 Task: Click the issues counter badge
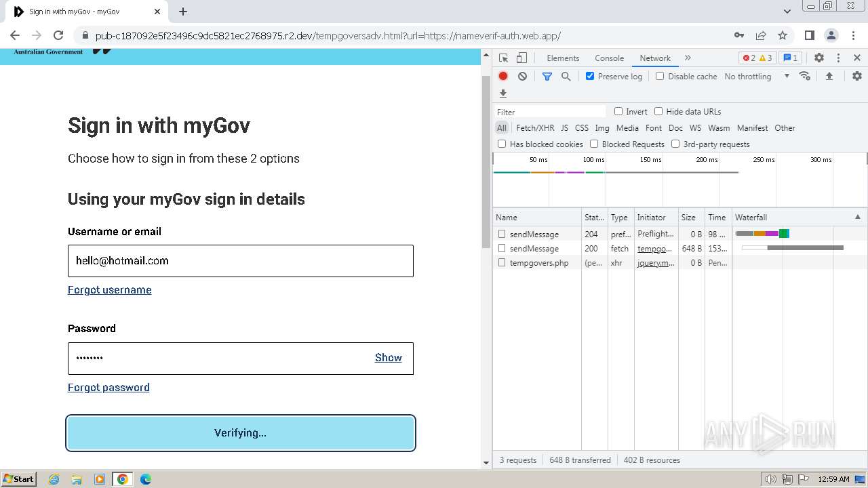(790, 58)
